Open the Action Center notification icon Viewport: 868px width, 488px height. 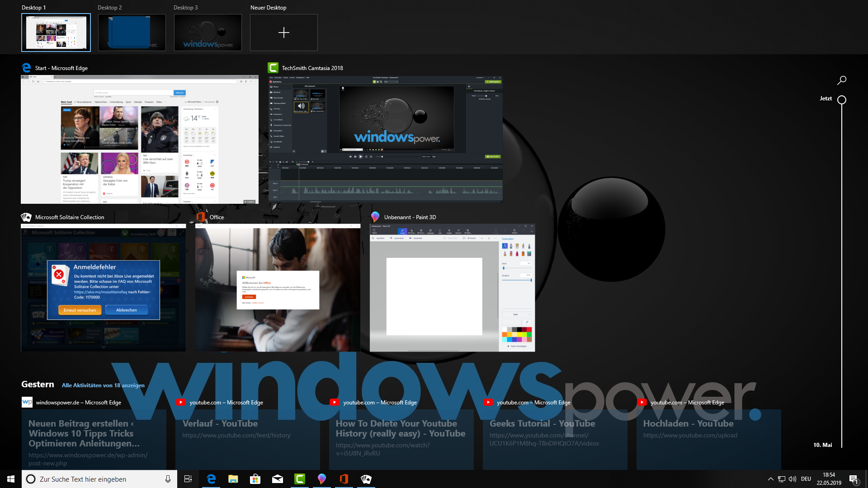[854, 479]
